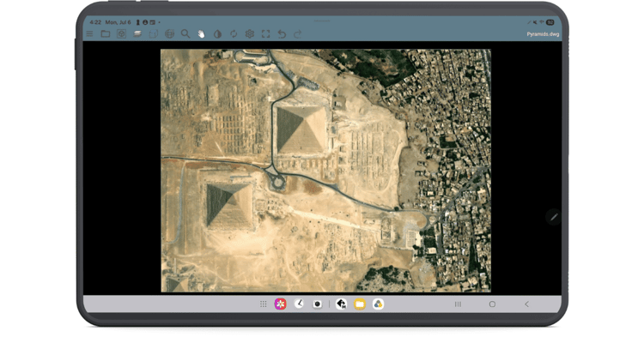The width and height of the screenshot is (644, 337).
Task: Click the regenerate refresh arrows icon
Action: tap(234, 34)
